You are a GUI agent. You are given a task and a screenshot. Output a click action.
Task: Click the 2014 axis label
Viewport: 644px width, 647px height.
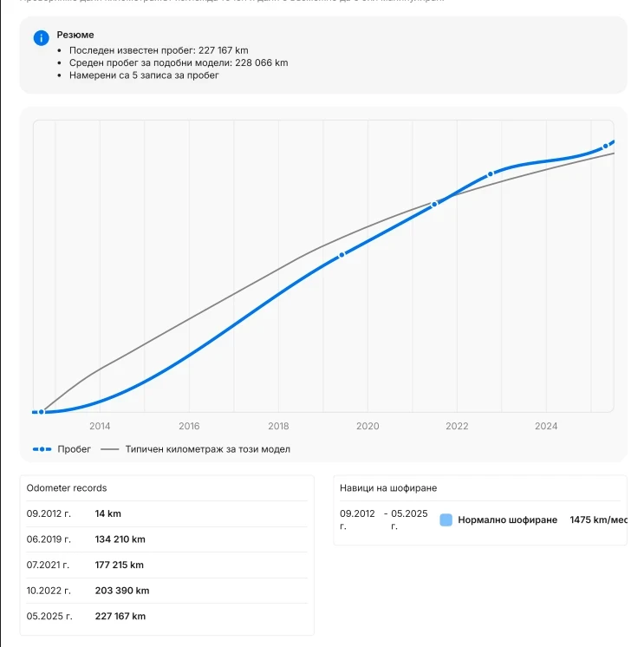[x=100, y=426]
